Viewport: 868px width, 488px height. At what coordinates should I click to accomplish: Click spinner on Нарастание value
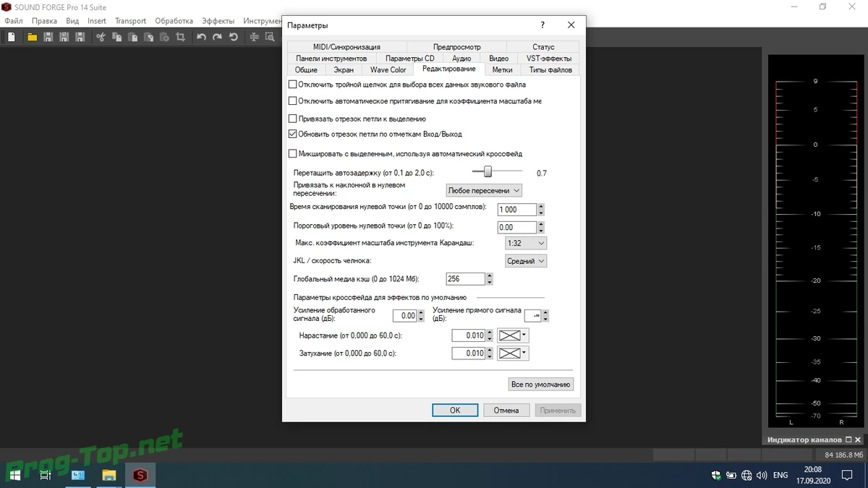pos(490,335)
